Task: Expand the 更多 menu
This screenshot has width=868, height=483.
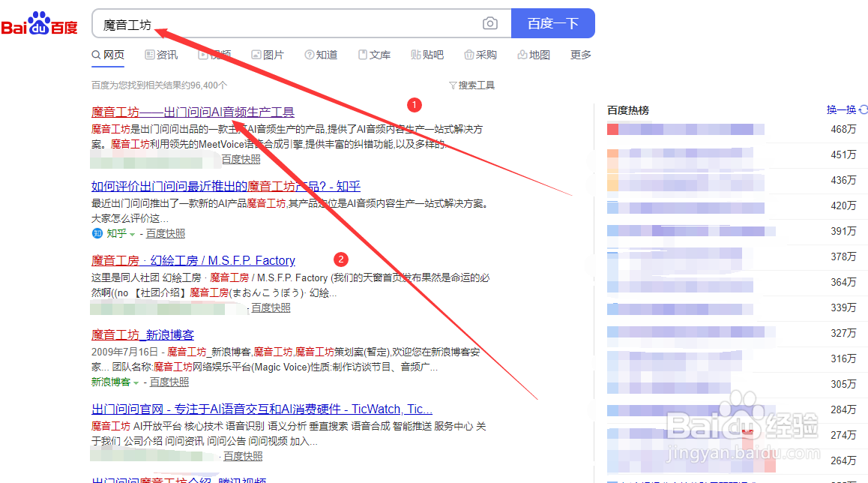Action: tap(581, 55)
